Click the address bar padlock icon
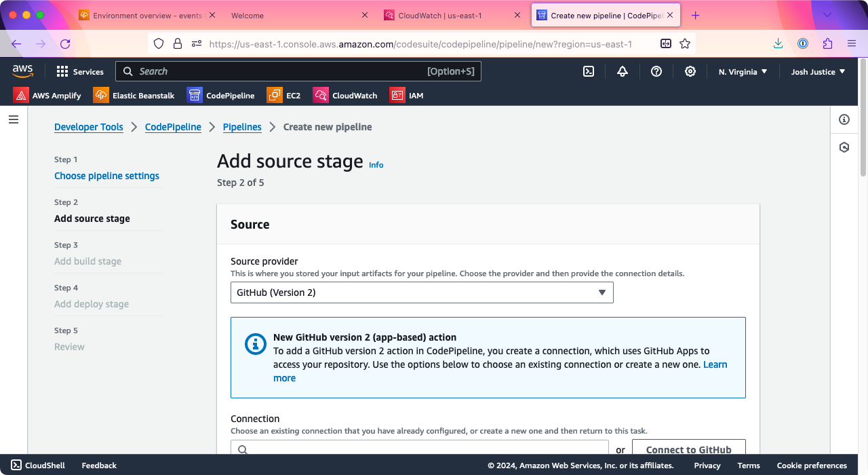868x475 pixels. pyautogui.click(x=178, y=43)
